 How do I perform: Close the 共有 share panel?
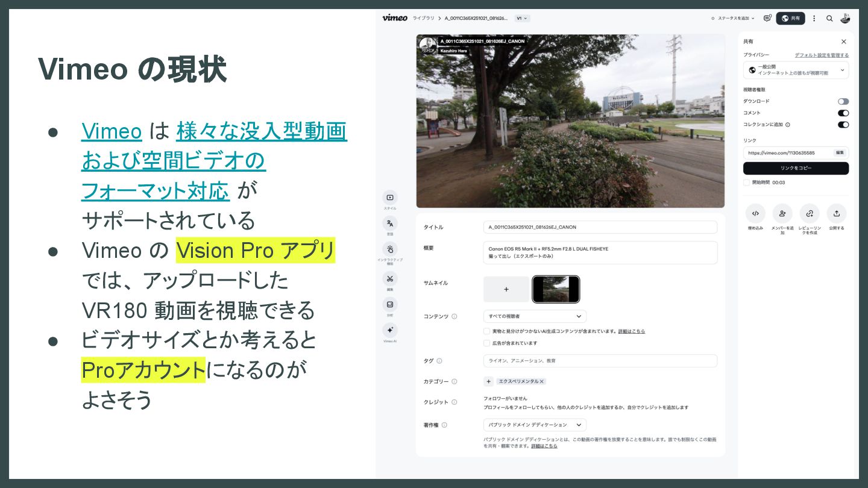(844, 42)
